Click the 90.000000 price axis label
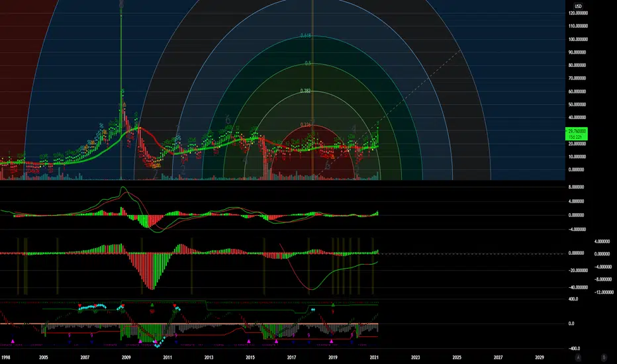The width and height of the screenshot is (617, 364). (578, 52)
